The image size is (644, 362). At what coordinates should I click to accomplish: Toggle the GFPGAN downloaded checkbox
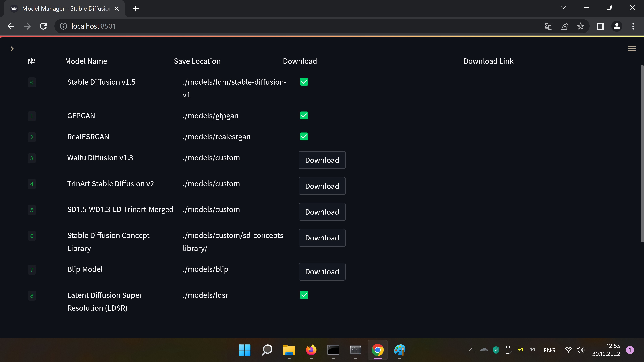tap(304, 115)
